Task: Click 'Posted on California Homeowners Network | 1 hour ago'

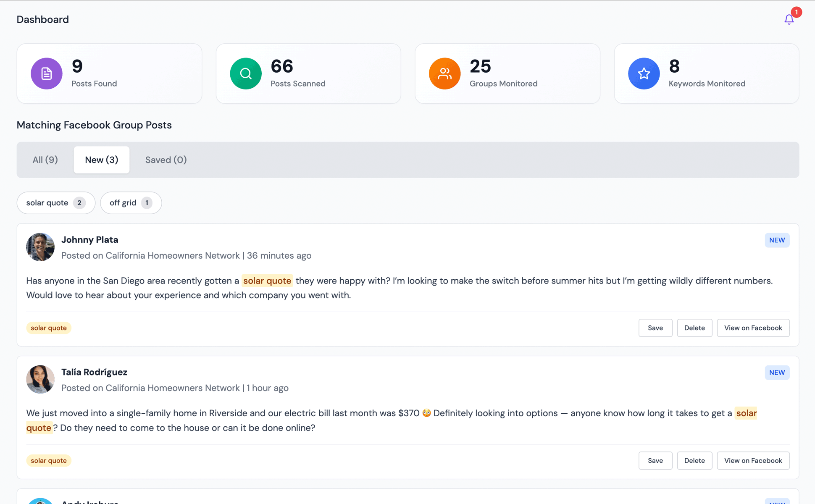Action: click(175, 388)
